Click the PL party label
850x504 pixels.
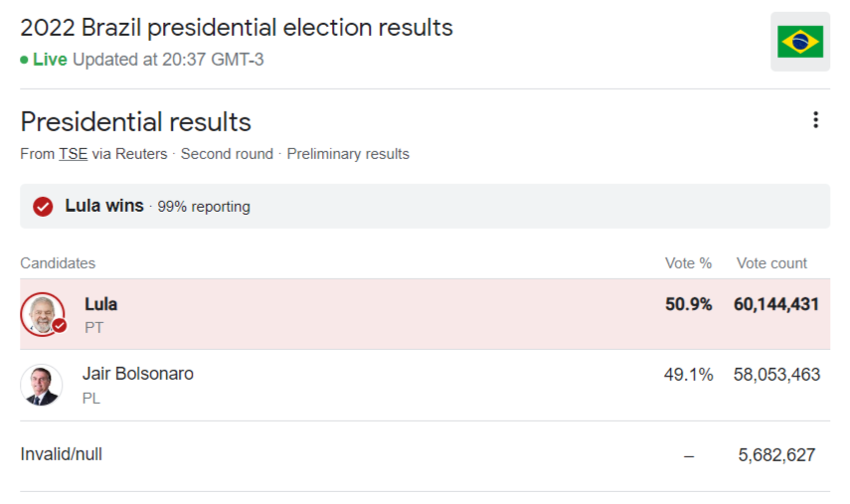point(91,399)
